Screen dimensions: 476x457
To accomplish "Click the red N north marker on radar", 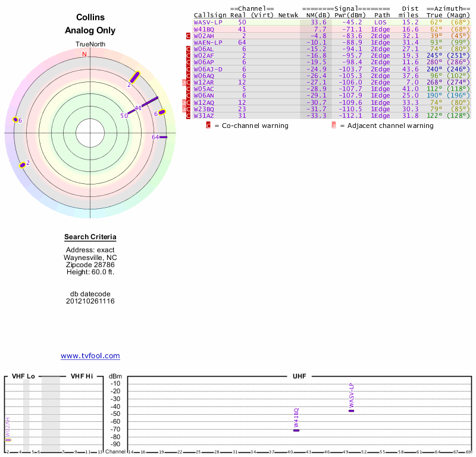I will tap(84, 54).
